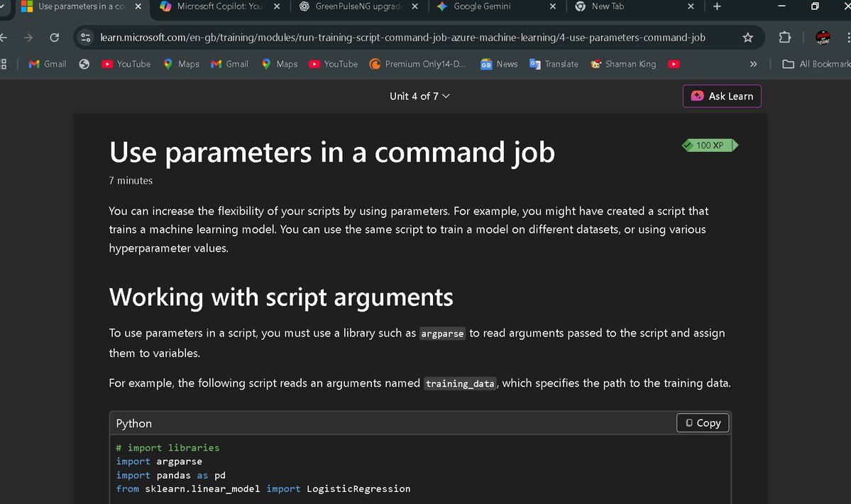Click the 'import pandas as pd' code line
Screen dimensions: 851x504
click(x=171, y=475)
